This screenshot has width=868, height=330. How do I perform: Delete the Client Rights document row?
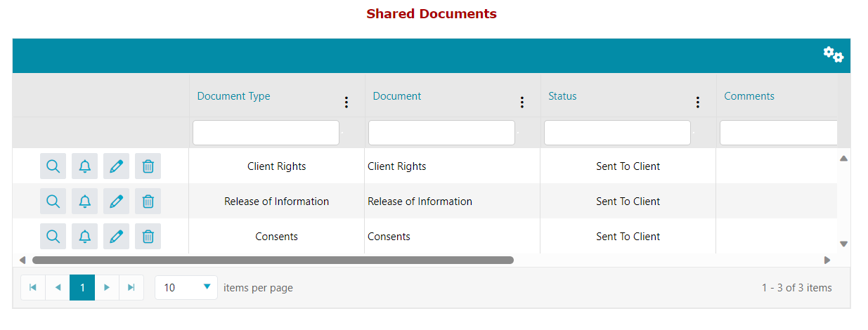pyautogui.click(x=148, y=166)
